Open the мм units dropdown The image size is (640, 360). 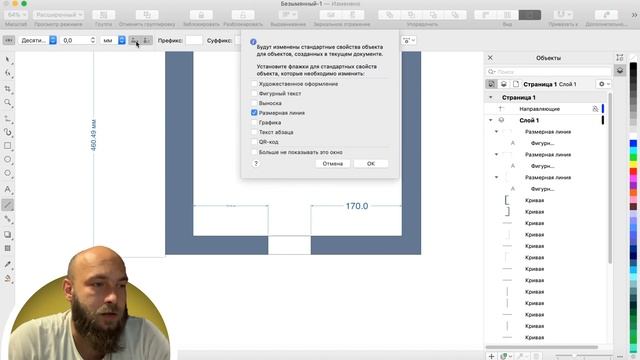113,40
